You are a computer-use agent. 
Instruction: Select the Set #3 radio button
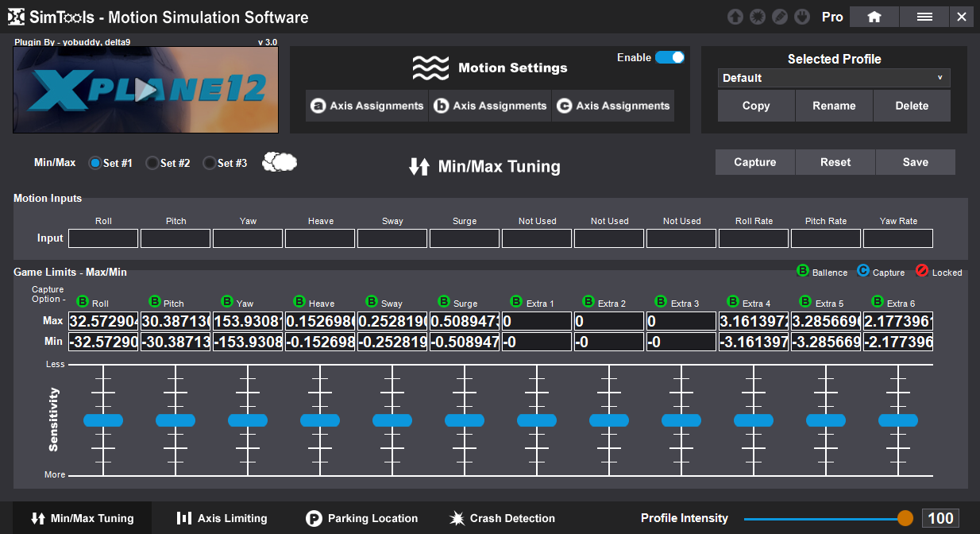pyautogui.click(x=208, y=163)
